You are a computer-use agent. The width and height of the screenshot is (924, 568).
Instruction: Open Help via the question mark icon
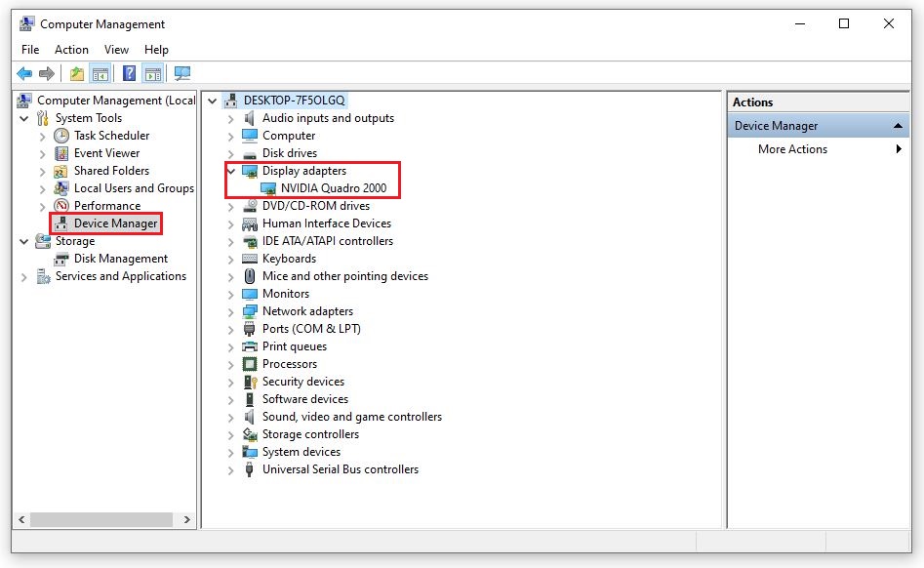(x=128, y=72)
